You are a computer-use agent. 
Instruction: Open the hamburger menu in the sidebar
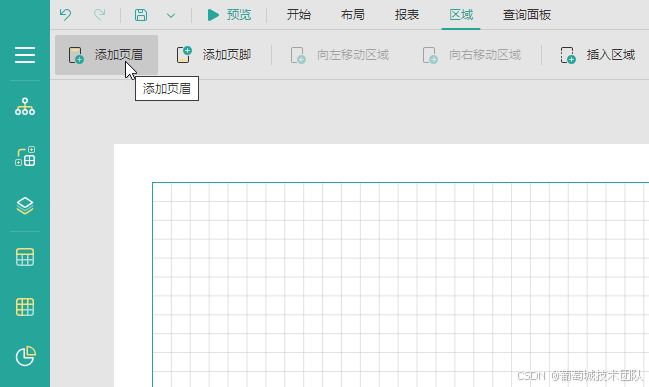click(25, 55)
